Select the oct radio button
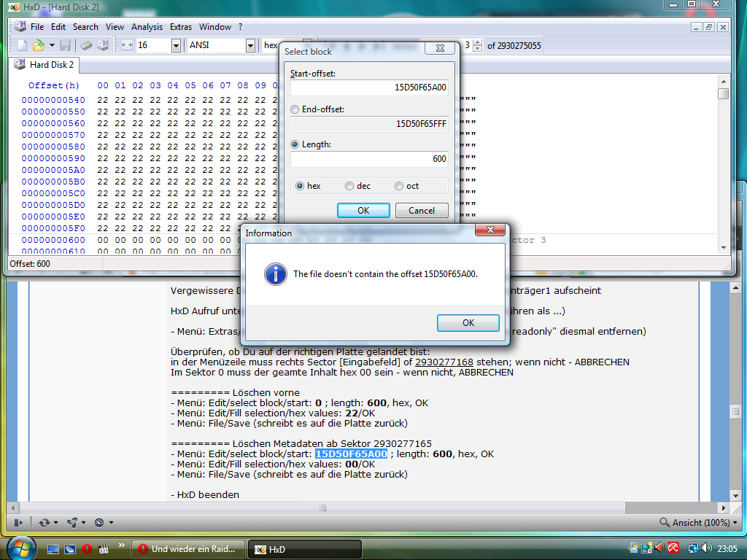 [399, 186]
